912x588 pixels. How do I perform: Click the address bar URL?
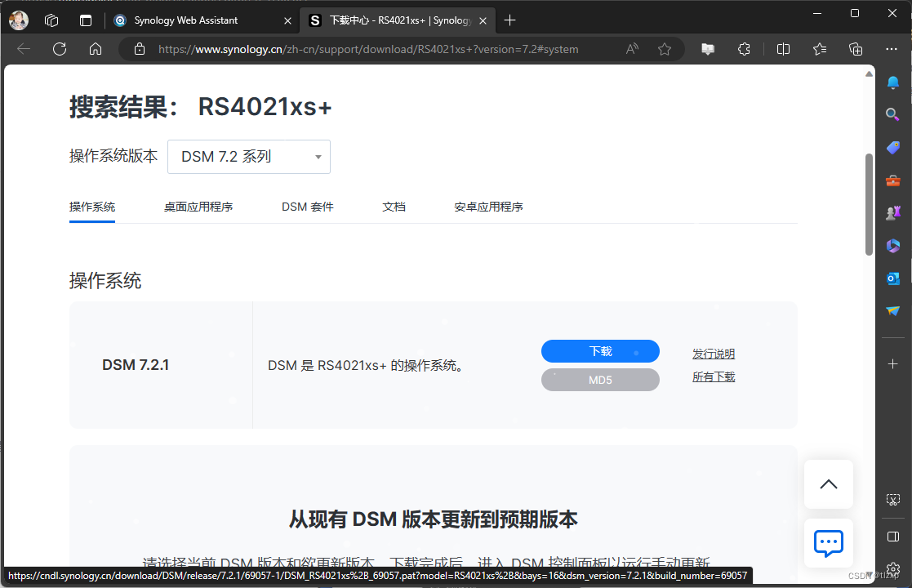click(x=368, y=50)
